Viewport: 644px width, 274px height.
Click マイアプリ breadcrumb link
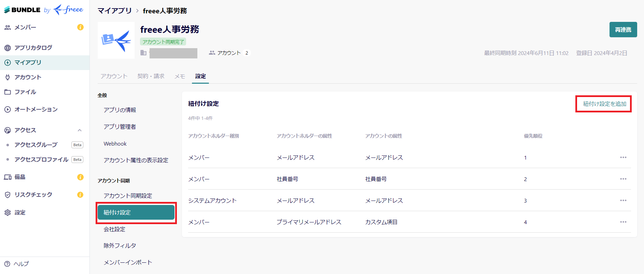pos(115,11)
